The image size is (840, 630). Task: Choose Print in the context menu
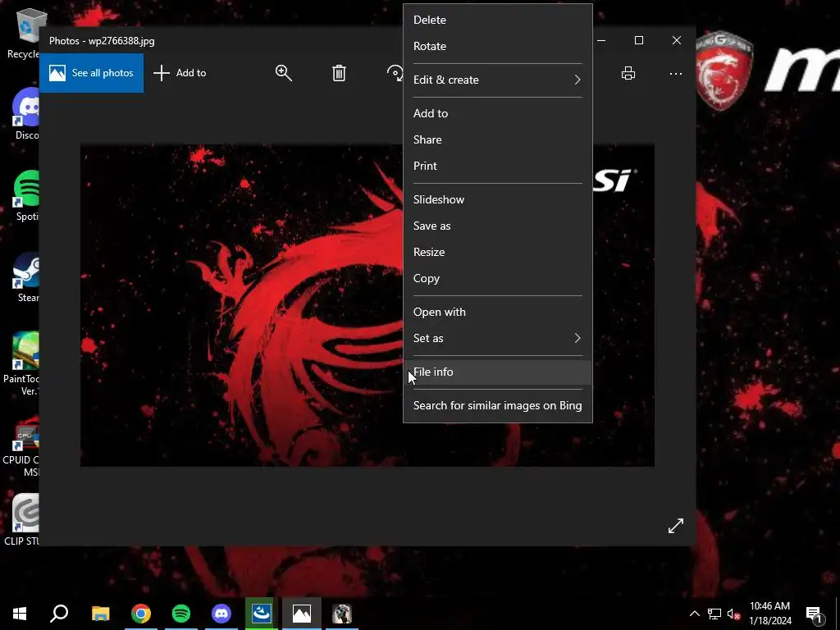tap(498, 166)
